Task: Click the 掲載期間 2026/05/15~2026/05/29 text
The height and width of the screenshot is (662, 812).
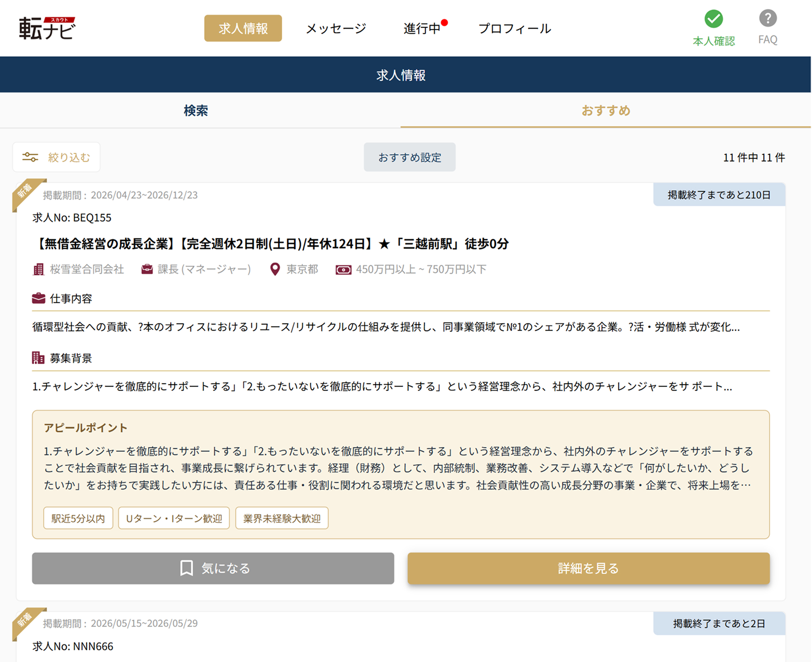Action: pyautogui.click(x=120, y=623)
